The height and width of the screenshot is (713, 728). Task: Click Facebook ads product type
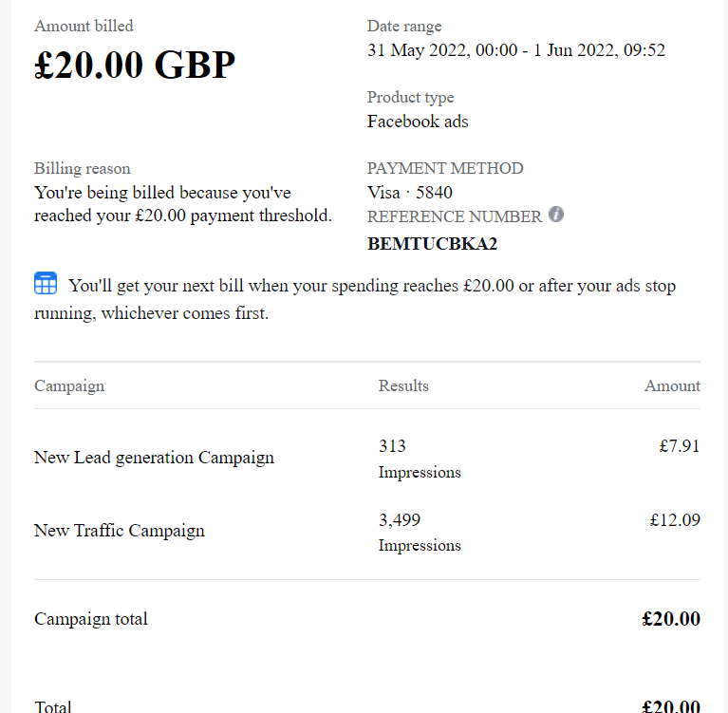418,122
